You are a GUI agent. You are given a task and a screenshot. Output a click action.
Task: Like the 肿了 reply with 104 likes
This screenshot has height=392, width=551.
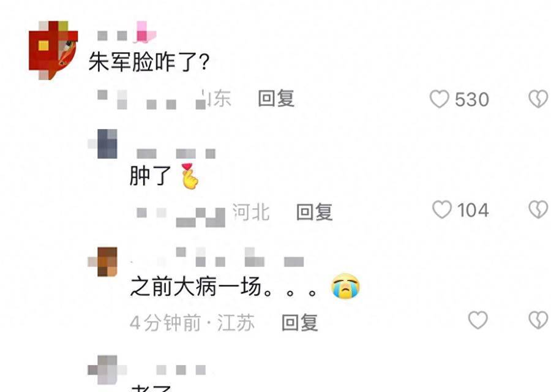pyautogui.click(x=441, y=210)
